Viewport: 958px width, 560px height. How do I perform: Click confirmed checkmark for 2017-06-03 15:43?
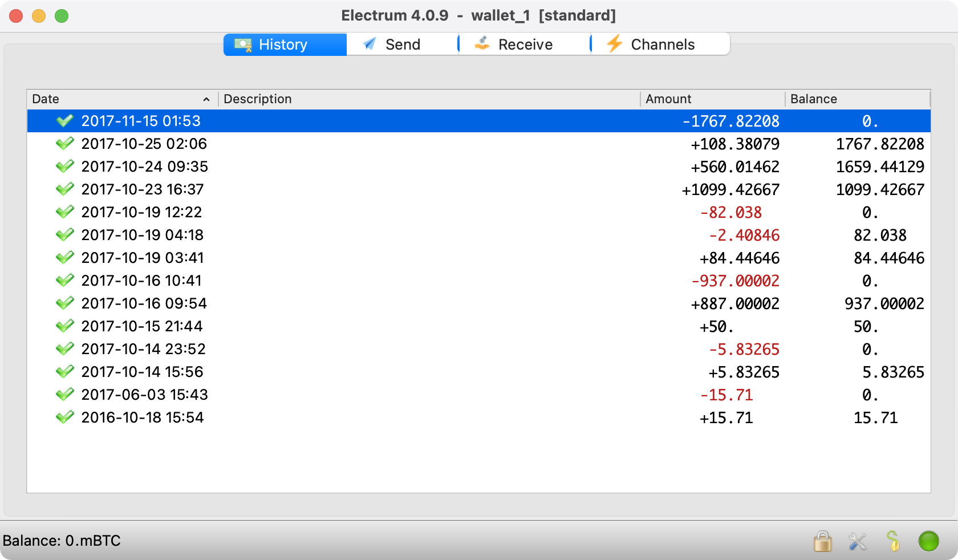tap(65, 394)
